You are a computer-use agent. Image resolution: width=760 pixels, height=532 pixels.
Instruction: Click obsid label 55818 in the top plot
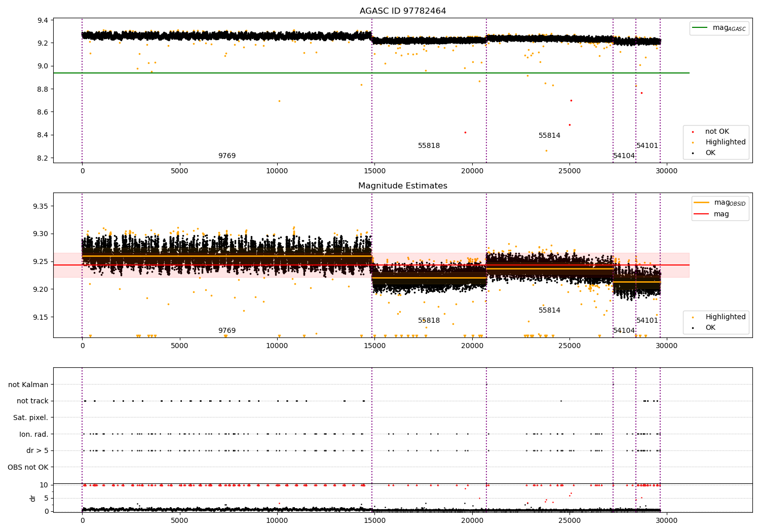pyautogui.click(x=429, y=146)
